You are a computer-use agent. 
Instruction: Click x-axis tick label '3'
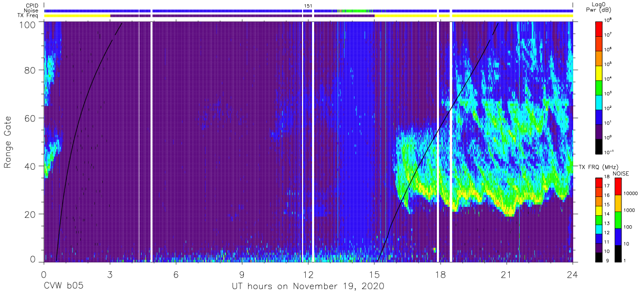tap(110, 274)
